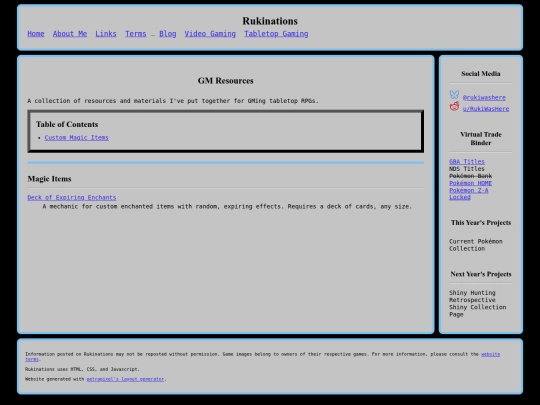Open the Links page
The image size is (540, 405).
tap(106, 34)
